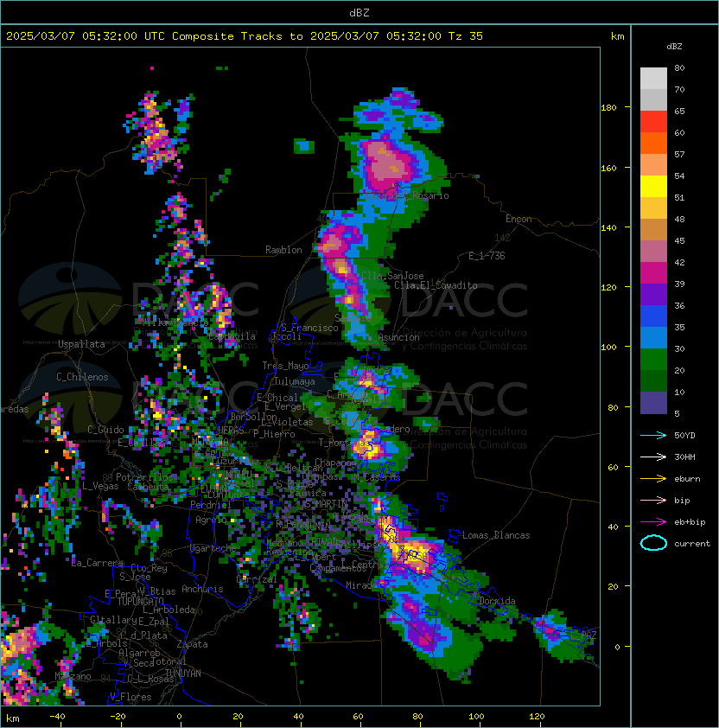Viewport: 719px width, 728px height.
Task: Click the 'dBZ' title at top center
Action: (359, 12)
